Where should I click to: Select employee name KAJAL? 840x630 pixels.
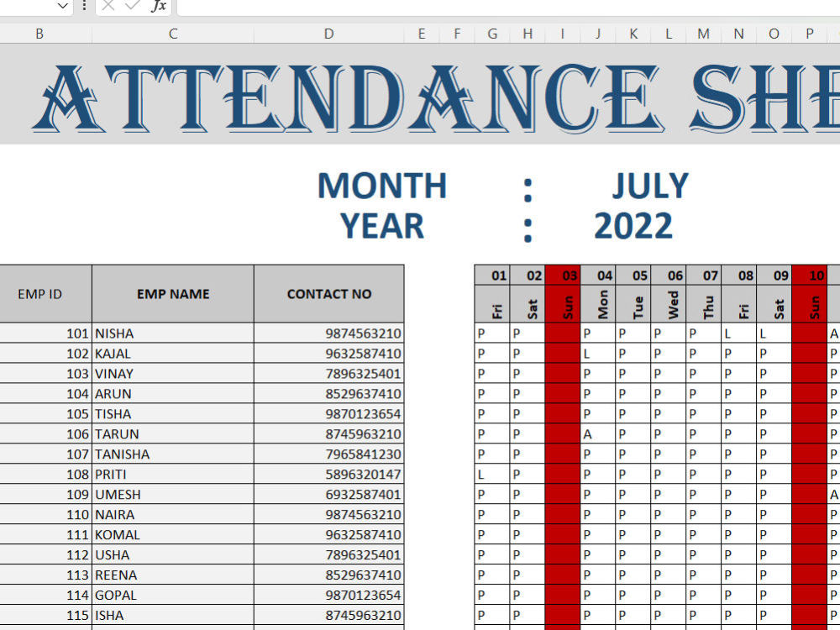[x=173, y=354]
